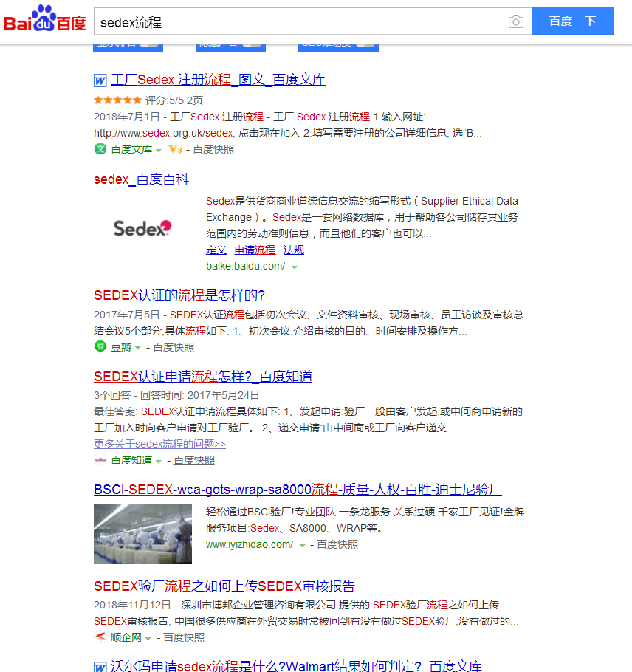The image size is (632, 672).
Task: Click the 3个回答 - 回答时间: 2017年5月24日 text
Action: pyautogui.click(x=176, y=395)
